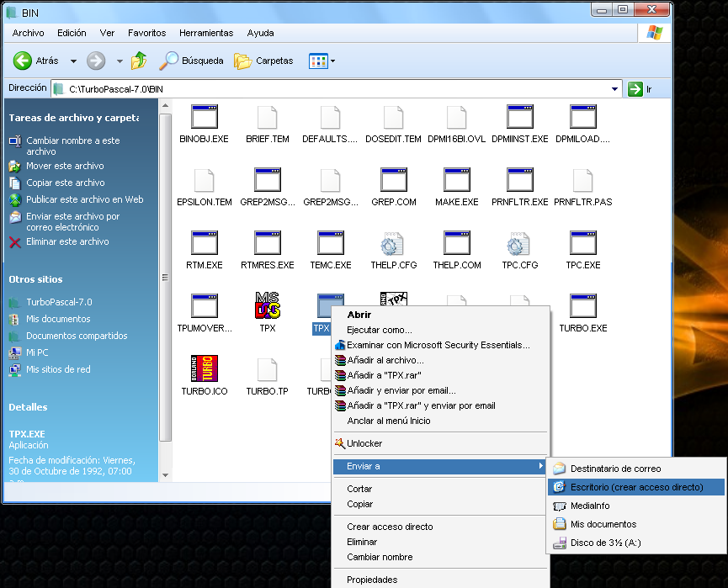
Task: Select the EPSILON.TEM file icon
Action: coord(205,180)
